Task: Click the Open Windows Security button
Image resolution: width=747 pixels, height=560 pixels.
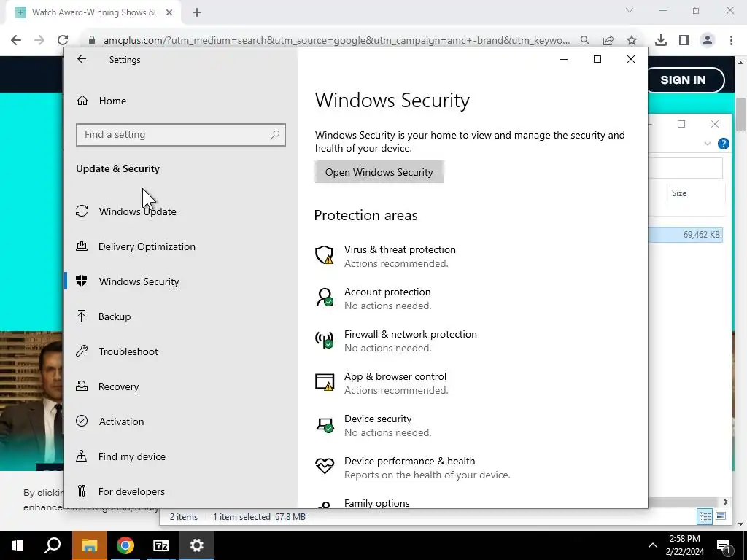Action: tap(379, 172)
